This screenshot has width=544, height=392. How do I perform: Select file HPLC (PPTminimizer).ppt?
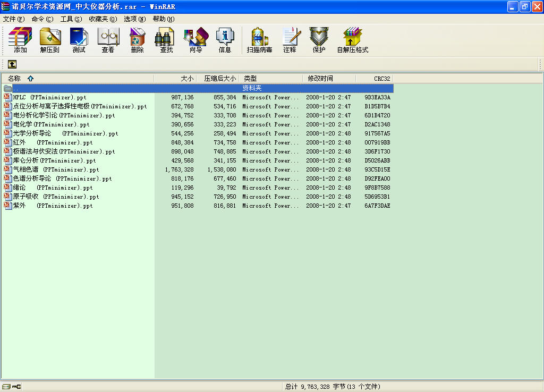point(49,97)
